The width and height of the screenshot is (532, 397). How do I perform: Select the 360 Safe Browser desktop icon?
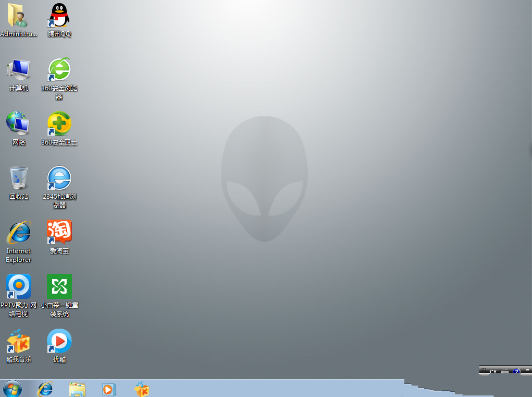59,70
